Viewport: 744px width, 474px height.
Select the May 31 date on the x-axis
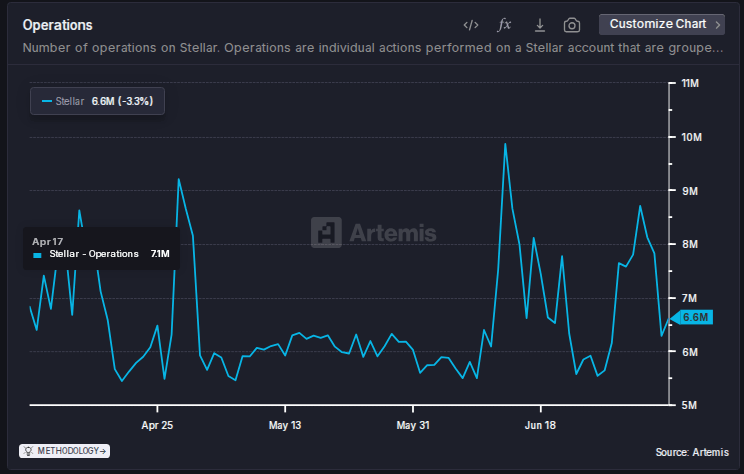tap(413, 424)
